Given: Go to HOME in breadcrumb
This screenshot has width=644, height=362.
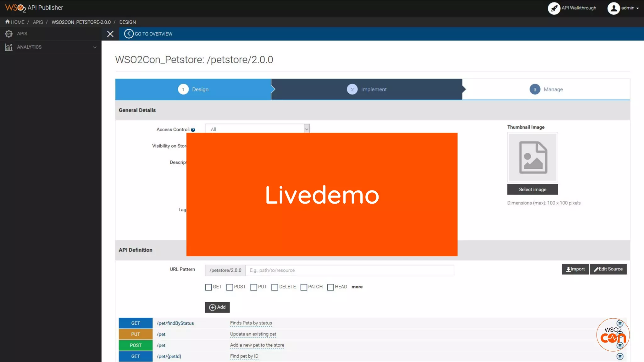Looking at the screenshot, I should (18, 22).
